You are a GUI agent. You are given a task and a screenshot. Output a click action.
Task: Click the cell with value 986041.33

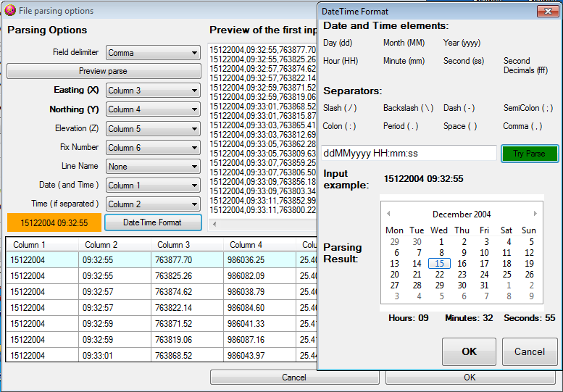(260, 323)
